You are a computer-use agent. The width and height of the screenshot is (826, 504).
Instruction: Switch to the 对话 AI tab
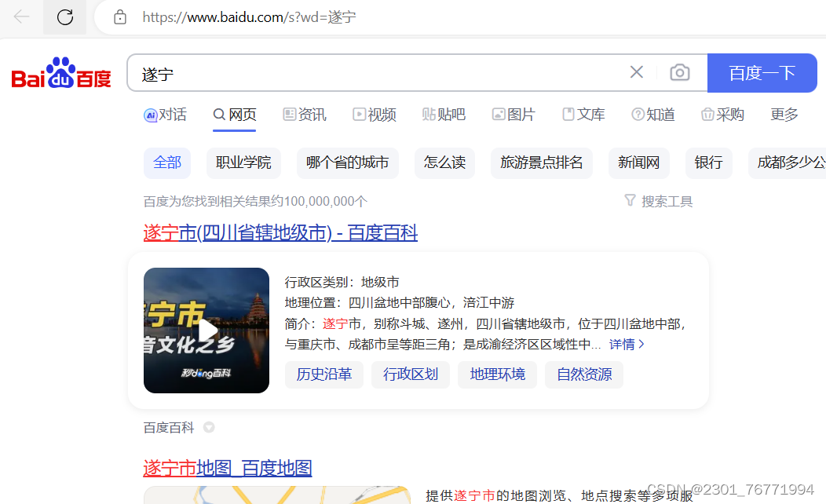165,115
